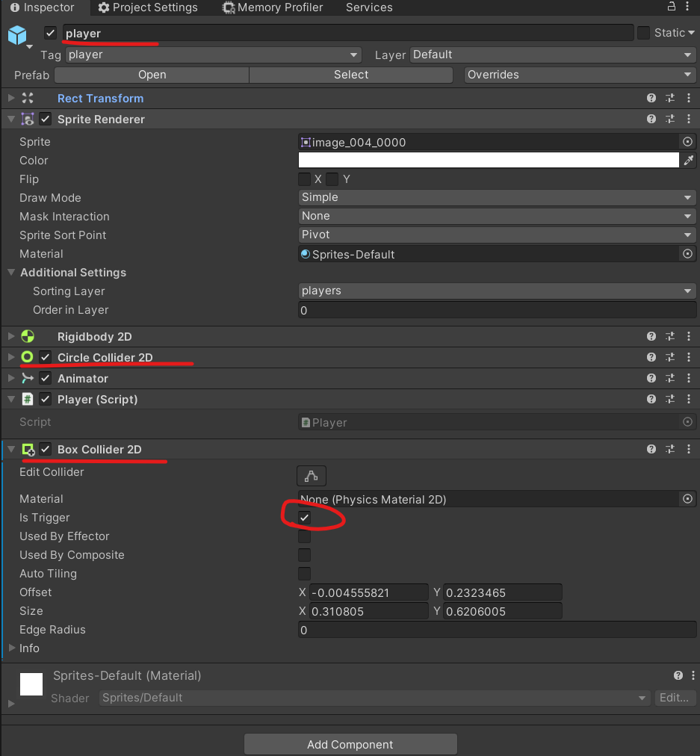This screenshot has width=700, height=756.
Task: Open Animator help icon
Action: pyautogui.click(x=651, y=379)
